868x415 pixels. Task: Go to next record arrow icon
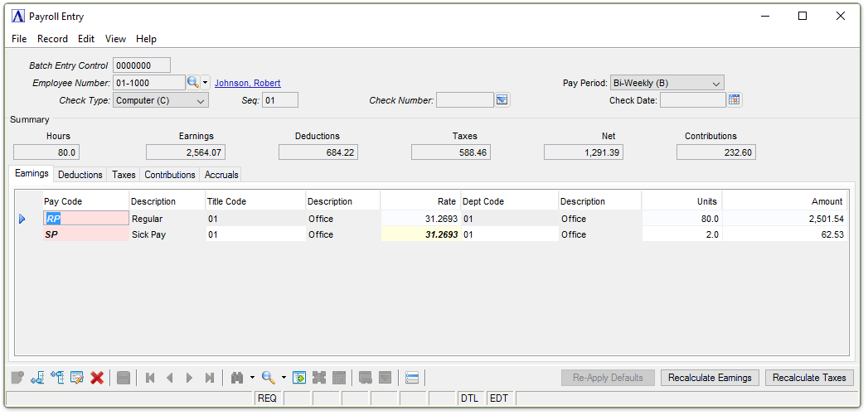pyautogui.click(x=189, y=378)
